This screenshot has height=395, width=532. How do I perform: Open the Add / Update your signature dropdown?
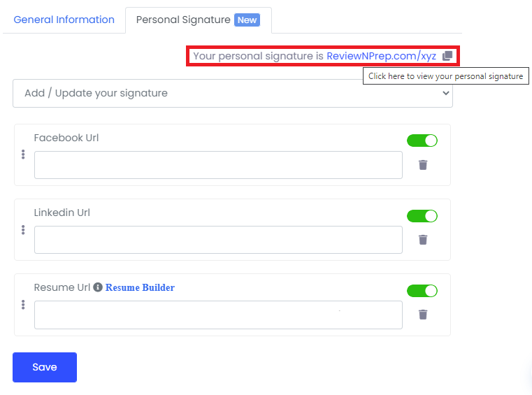(x=233, y=93)
